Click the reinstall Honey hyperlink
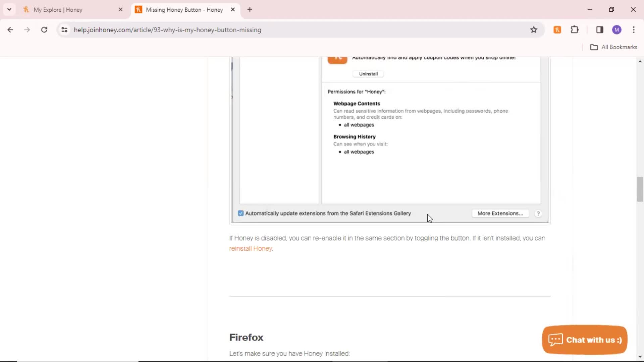 250,248
